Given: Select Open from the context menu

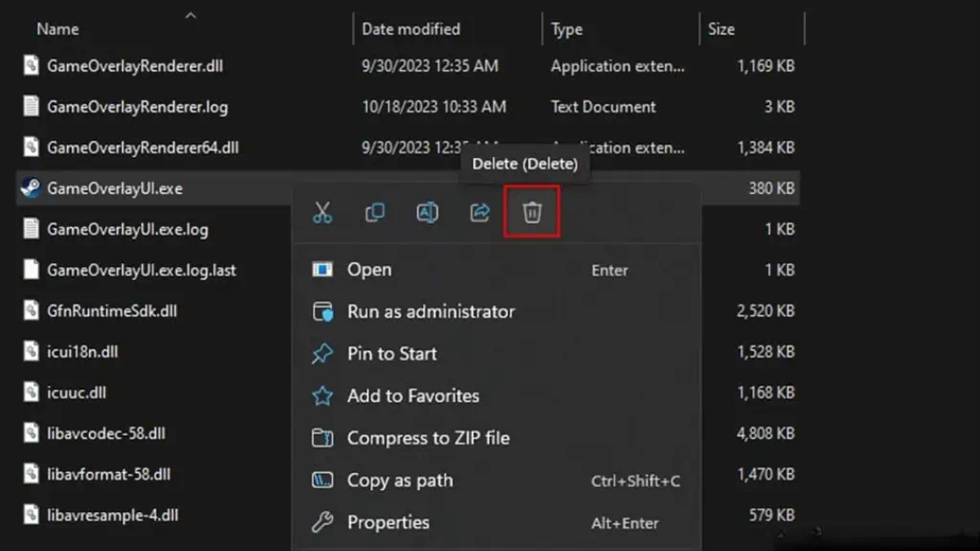Looking at the screenshot, I should 369,270.
